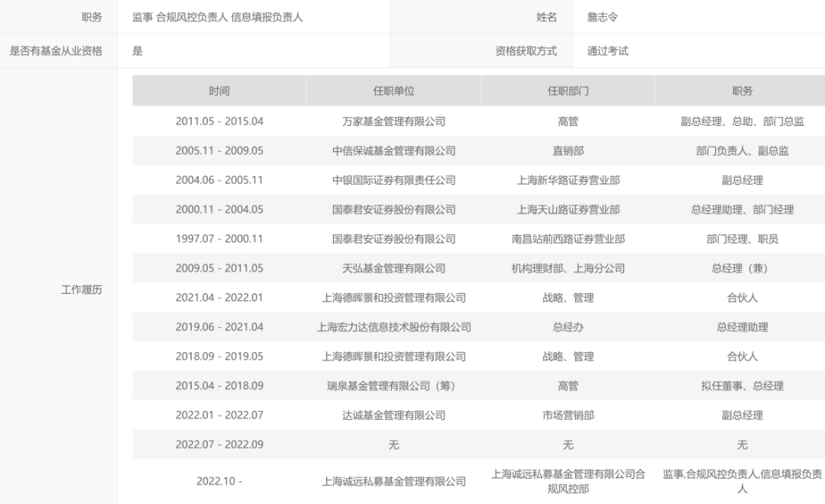The image size is (825, 504).
Task: Click 监事,合规风控负责人,信息填报负责人 in the 2022.10 row
Action: 742,481
